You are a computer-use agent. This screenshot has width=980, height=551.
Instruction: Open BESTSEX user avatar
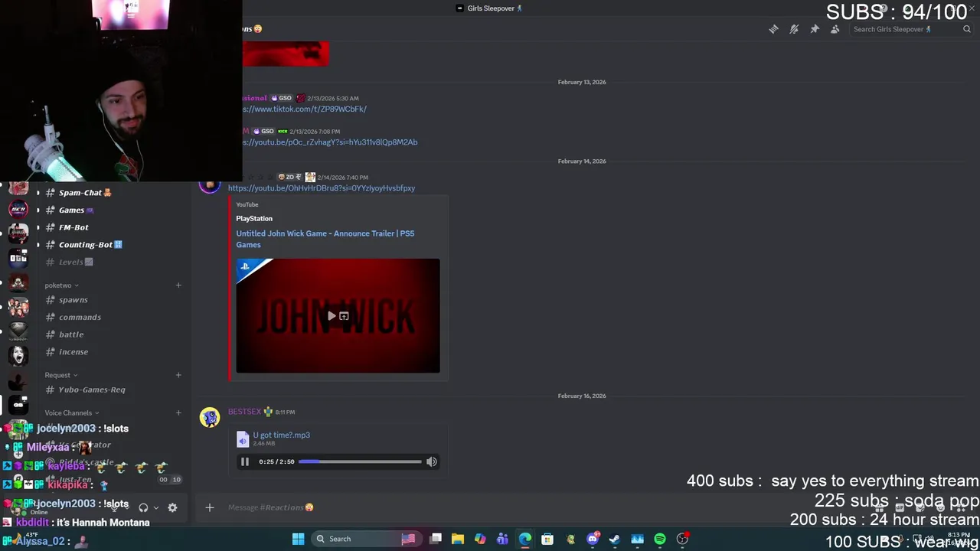coord(210,417)
